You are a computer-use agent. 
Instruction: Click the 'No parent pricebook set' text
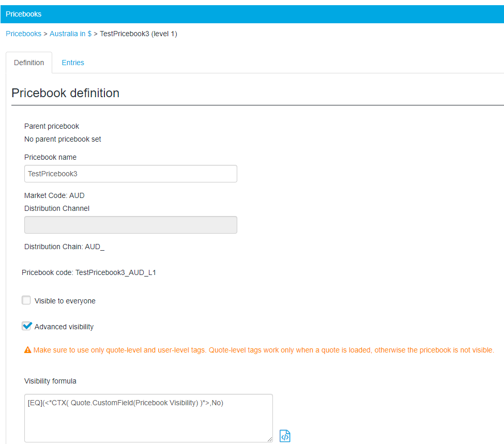point(63,139)
